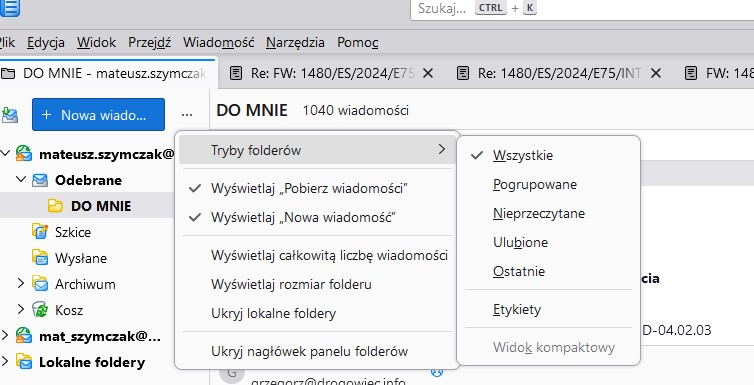Screen dimensions: 754x385
Task: Expand Lokalne foldery
Action: (x=5, y=361)
